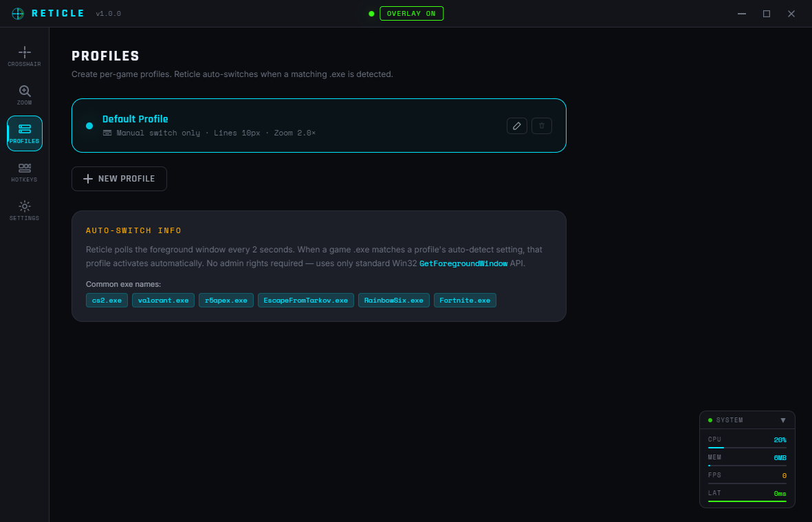Open the Crosshair section in sidebar
812x522 pixels.
point(24,56)
